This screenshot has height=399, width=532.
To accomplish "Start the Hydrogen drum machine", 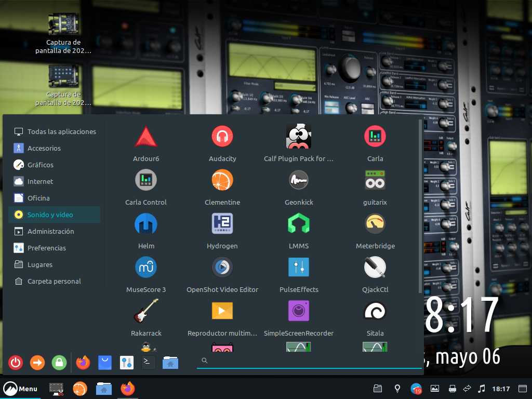I will [x=222, y=224].
